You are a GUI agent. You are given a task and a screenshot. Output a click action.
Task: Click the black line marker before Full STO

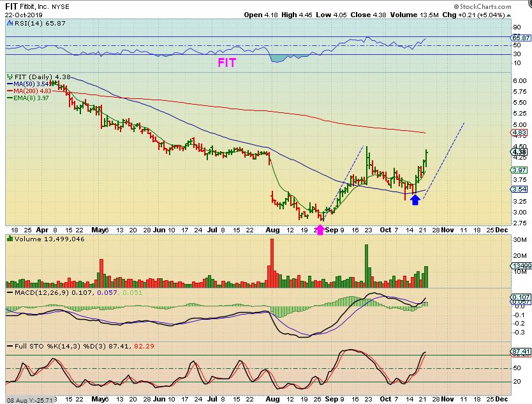[x=10, y=347]
